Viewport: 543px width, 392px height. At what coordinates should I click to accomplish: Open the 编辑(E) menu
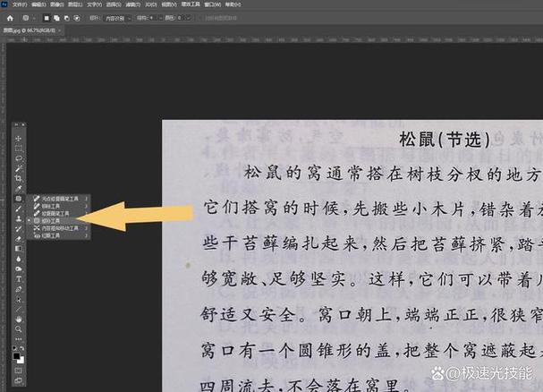(x=38, y=4)
